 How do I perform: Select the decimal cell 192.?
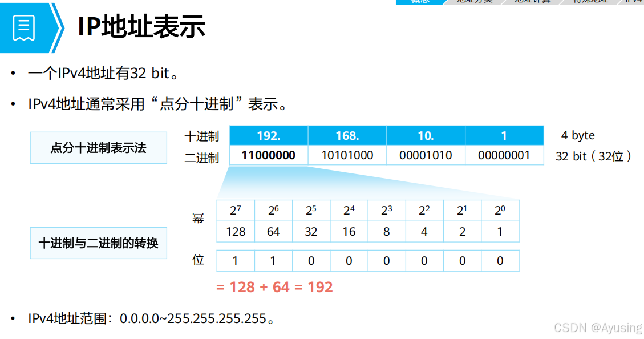[269, 136]
